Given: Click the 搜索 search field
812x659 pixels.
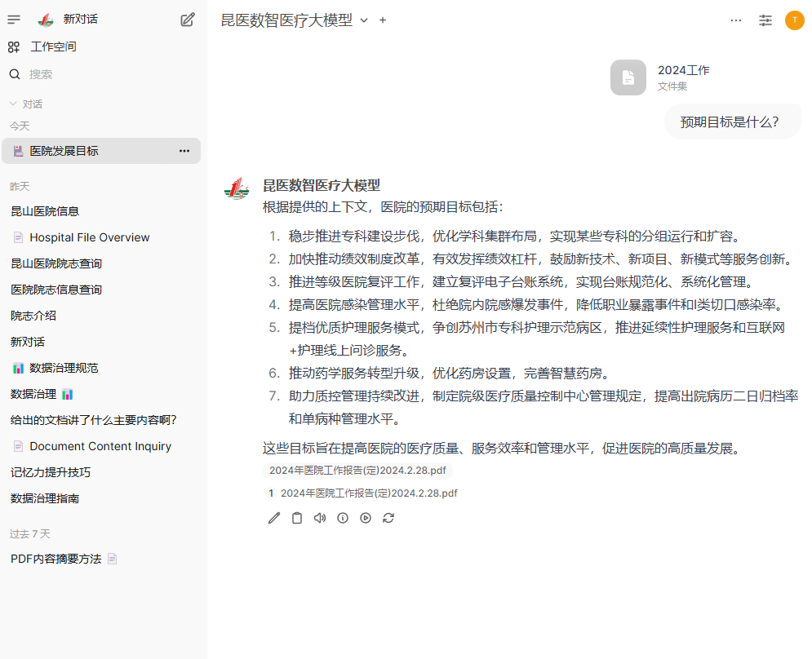Looking at the screenshot, I should point(41,74).
